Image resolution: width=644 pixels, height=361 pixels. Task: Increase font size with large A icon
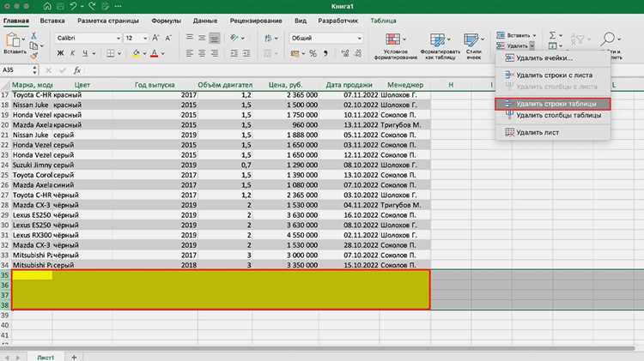(x=155, y=38)
